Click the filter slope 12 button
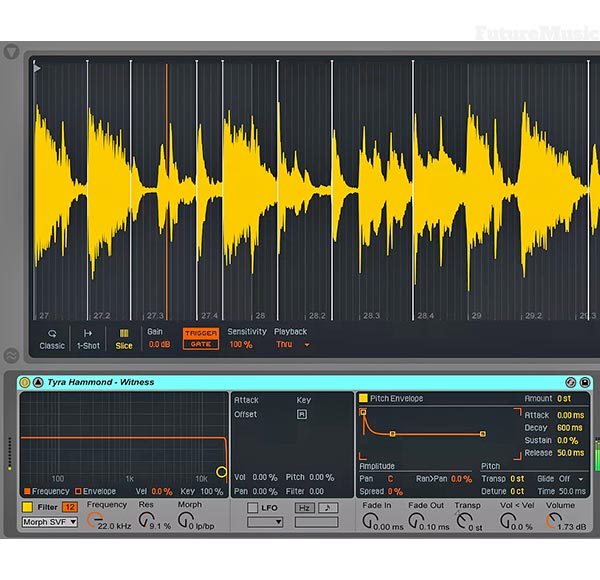The height and width of the screenshot is (580, 600). pos(70,507)
